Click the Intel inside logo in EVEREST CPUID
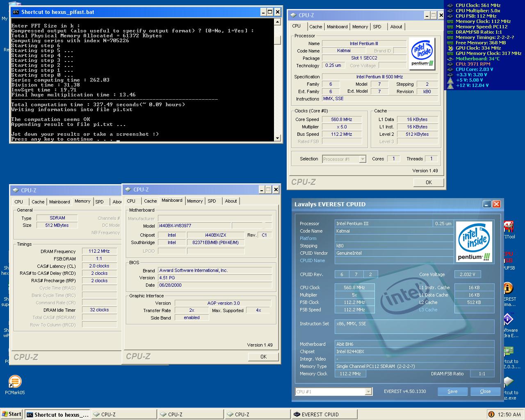This screenshot has height=420, width=525. [474, 242]
